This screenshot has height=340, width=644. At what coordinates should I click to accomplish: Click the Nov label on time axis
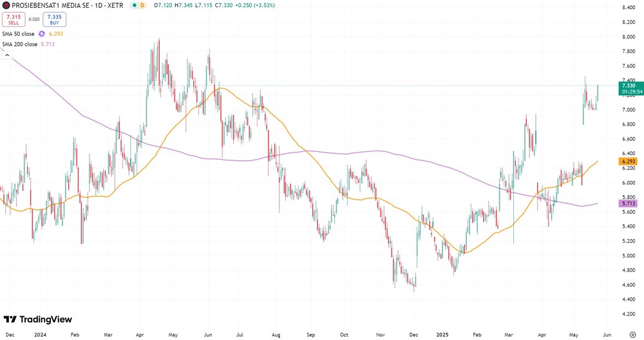381,335
